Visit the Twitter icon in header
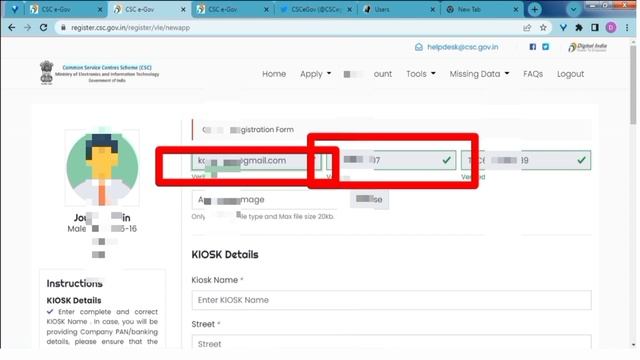The height and width of the screenshot is (360, 640). [x=545, y=47]
